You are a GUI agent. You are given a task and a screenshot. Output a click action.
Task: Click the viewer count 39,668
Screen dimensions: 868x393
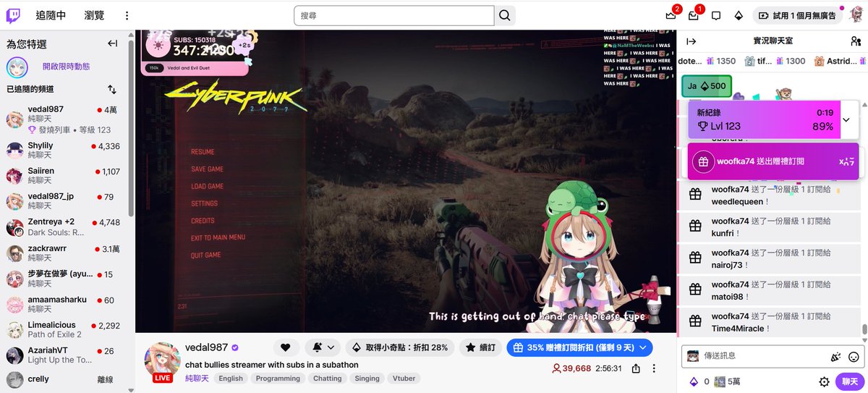(571, 368)
